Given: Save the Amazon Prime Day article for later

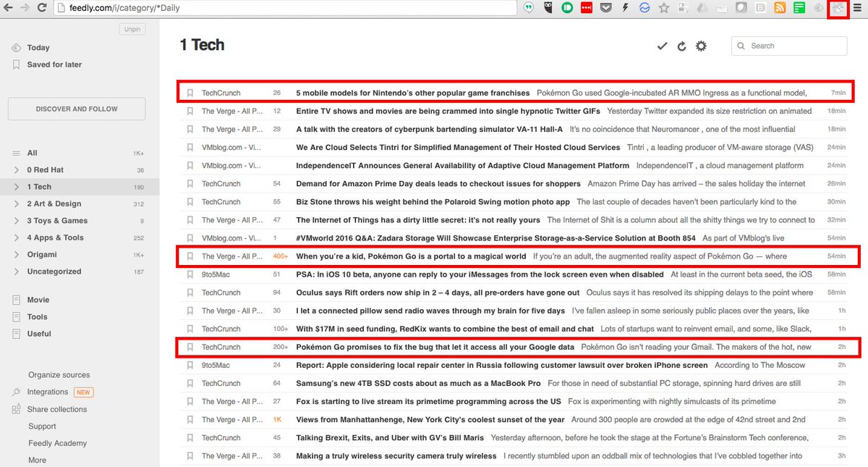Looking at the screenshot, I should [190, 184].
